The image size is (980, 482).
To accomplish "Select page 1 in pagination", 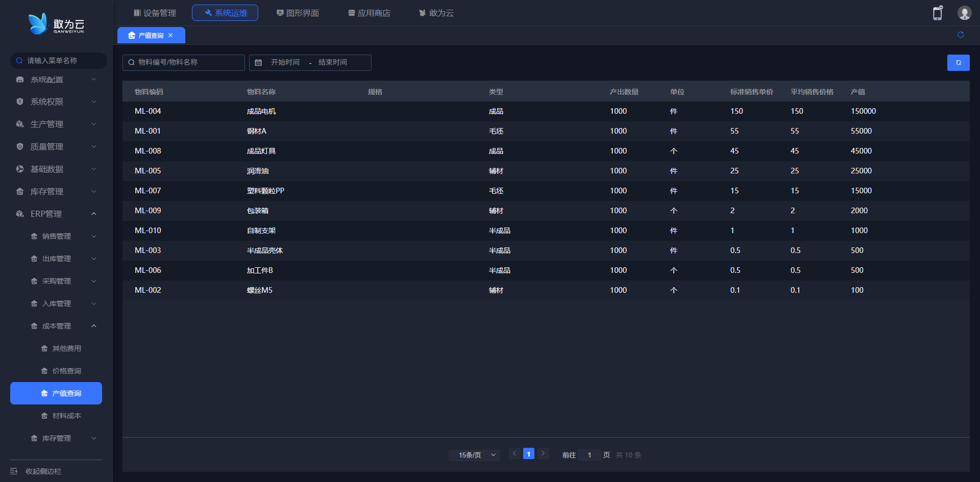I will (529, 453).
